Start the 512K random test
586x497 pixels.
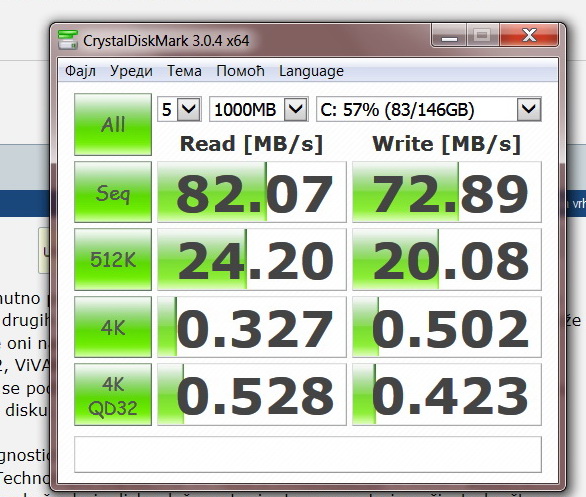click(113, 260)
